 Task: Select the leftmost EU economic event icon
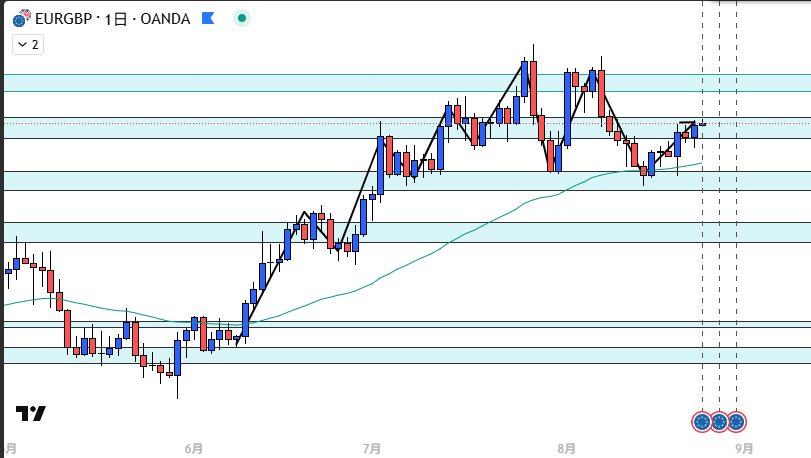702,422
